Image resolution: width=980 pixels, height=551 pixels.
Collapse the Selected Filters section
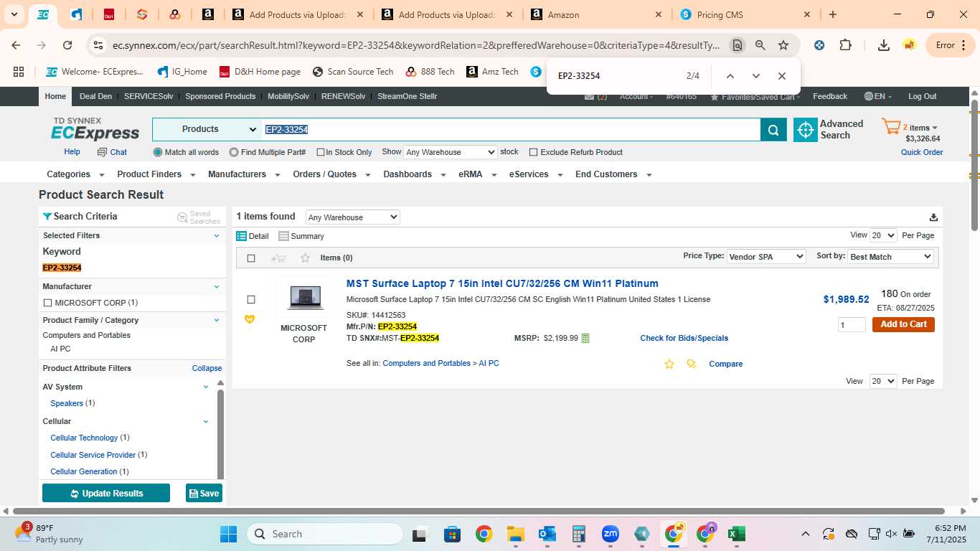[217, 235]
